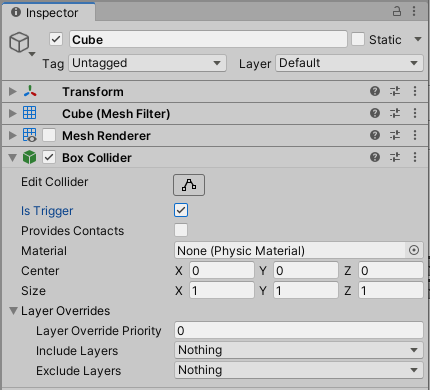Screen dimensions: 430x390
Task: Open the Transform help reference icon
Action: [375, 91]
